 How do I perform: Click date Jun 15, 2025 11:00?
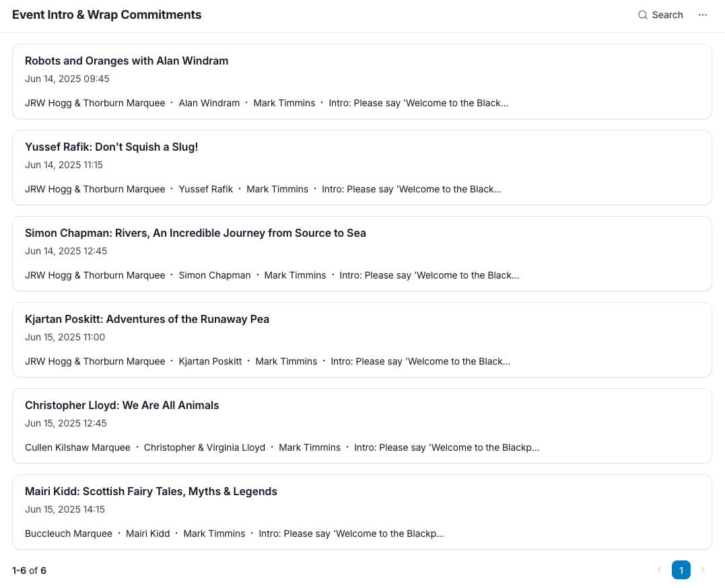click(65, 337)
